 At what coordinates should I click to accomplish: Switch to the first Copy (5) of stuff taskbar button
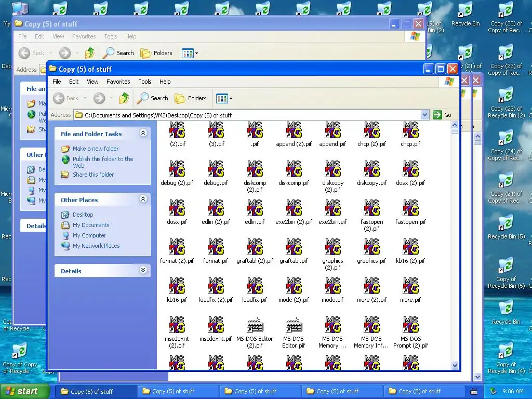point(96,392)
